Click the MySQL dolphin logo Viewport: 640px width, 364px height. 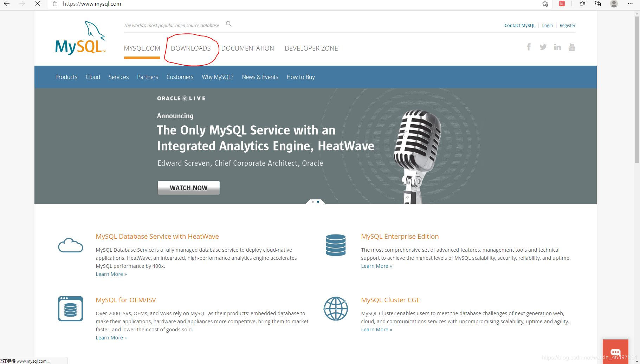pyautogui.click(x=80, y=38)
